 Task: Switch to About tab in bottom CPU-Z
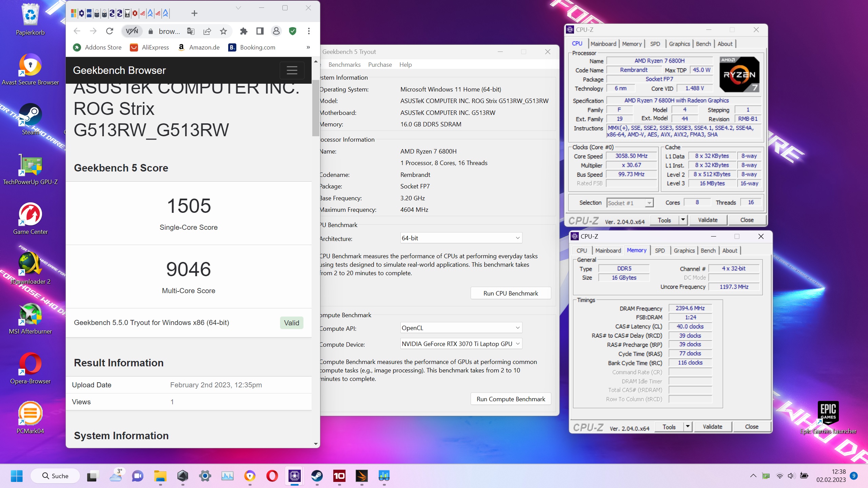[730, 250]
